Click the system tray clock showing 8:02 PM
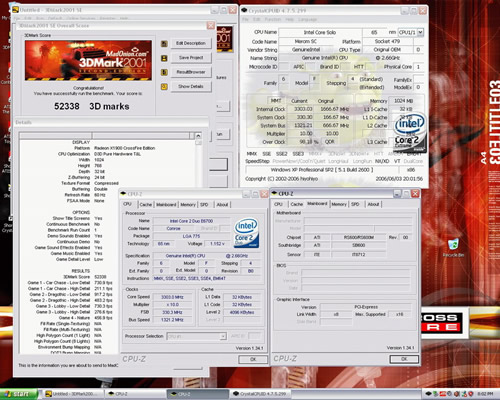 click(x=485, y=394)
